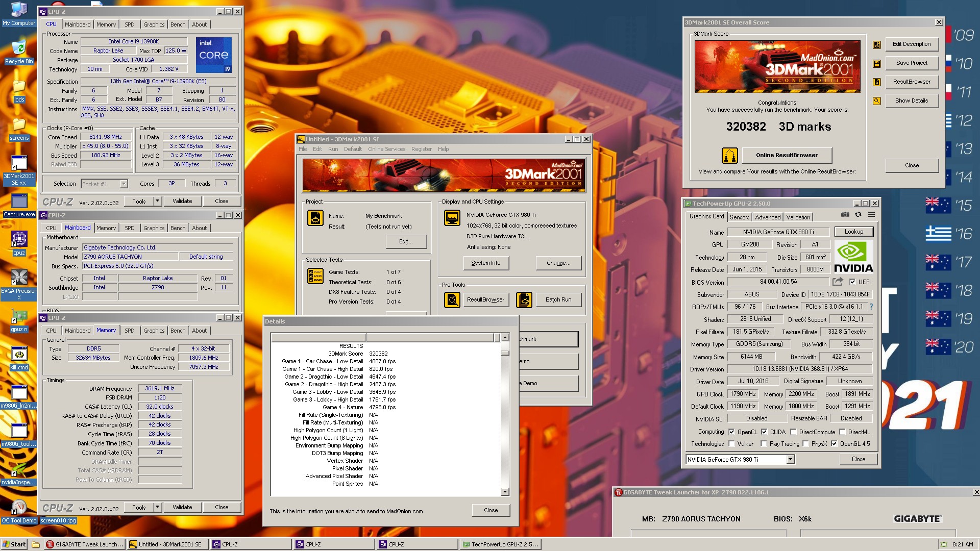This screenshot has height=551, width=980.
Task: Close the Details dialog via Close button
Action: pyautogui.click(x=491, y=510)
